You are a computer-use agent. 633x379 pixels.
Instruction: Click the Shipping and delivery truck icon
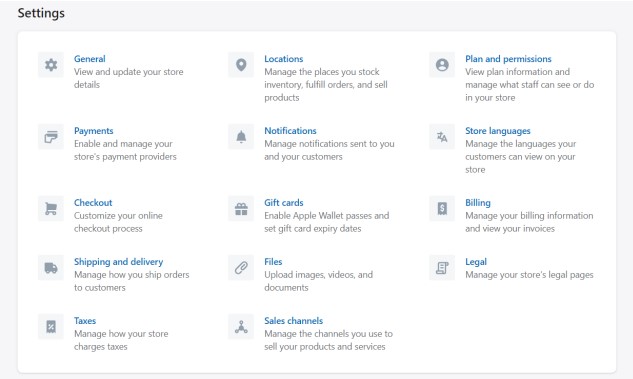click(51, 268)
